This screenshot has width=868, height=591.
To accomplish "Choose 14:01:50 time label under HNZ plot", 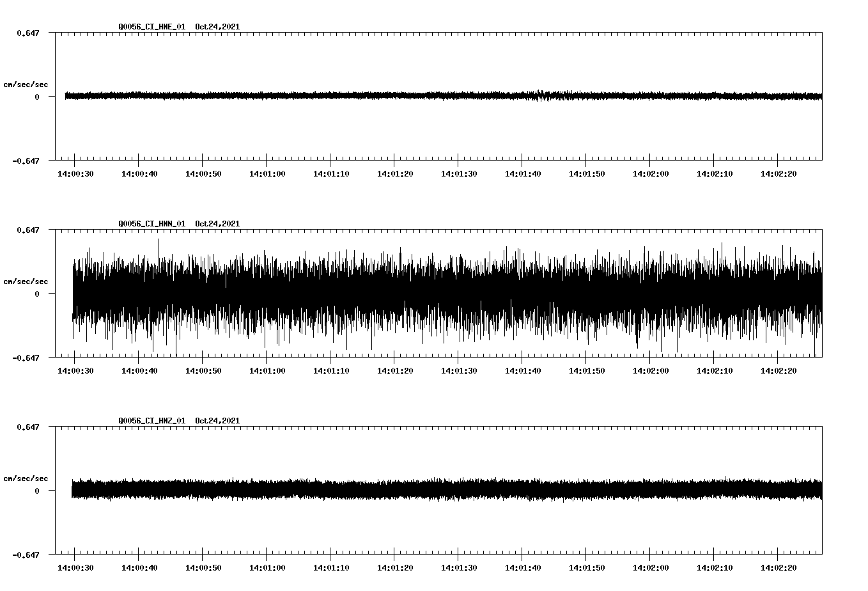I will (x=587, y=568).
